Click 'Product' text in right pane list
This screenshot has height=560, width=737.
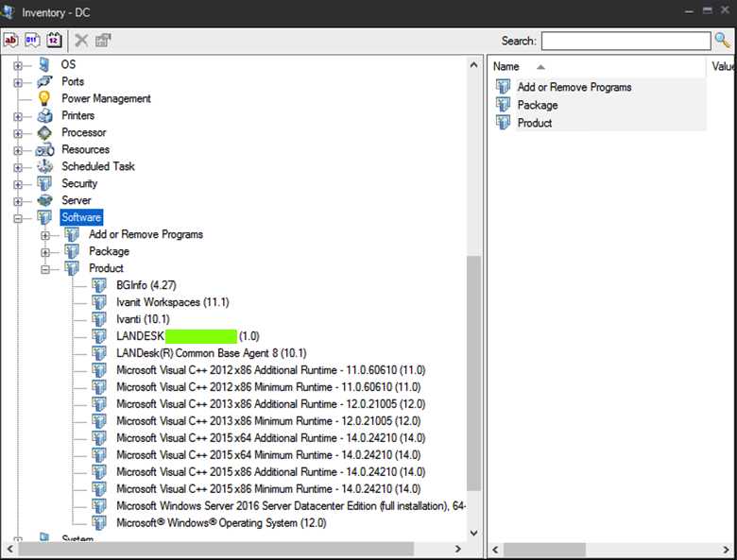click(535, 123)
